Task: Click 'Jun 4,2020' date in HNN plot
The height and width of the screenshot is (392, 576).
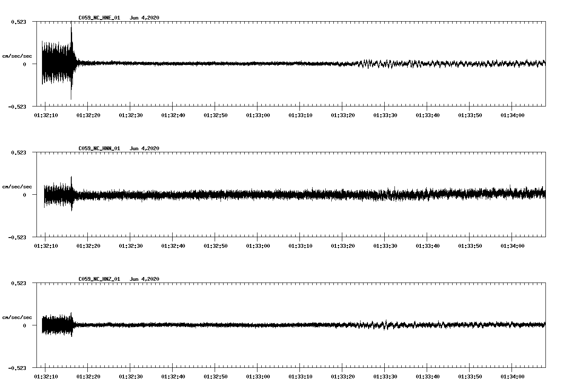Action: click(145, 148)
